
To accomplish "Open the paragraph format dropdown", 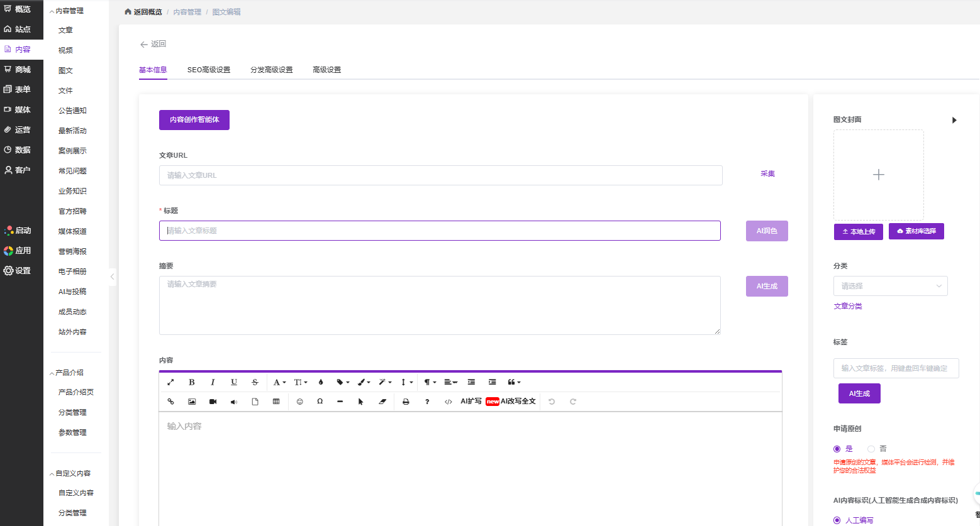I will pos(430,382).
